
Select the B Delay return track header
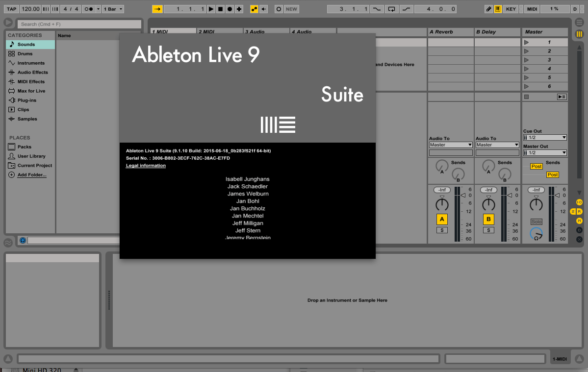[x=497, y=32]
